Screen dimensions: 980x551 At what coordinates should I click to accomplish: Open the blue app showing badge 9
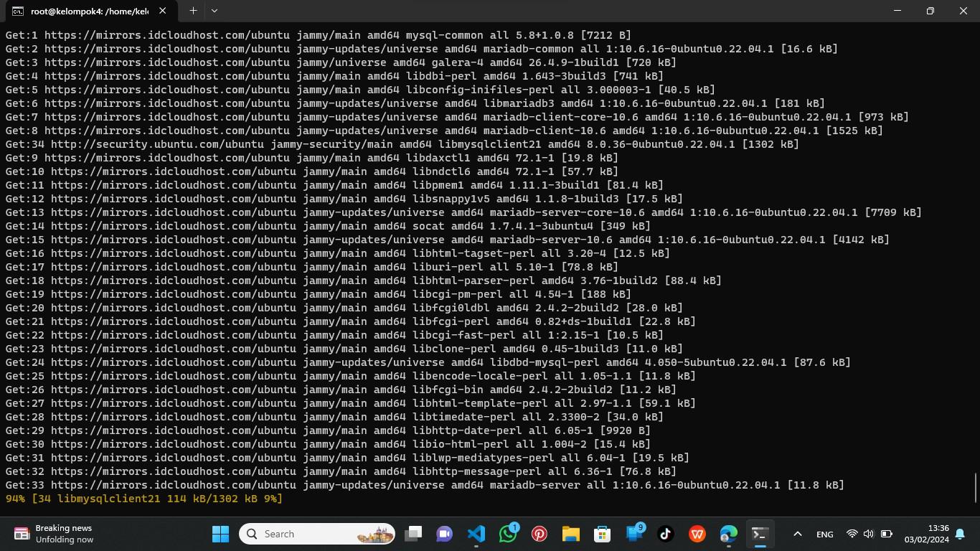634,534
